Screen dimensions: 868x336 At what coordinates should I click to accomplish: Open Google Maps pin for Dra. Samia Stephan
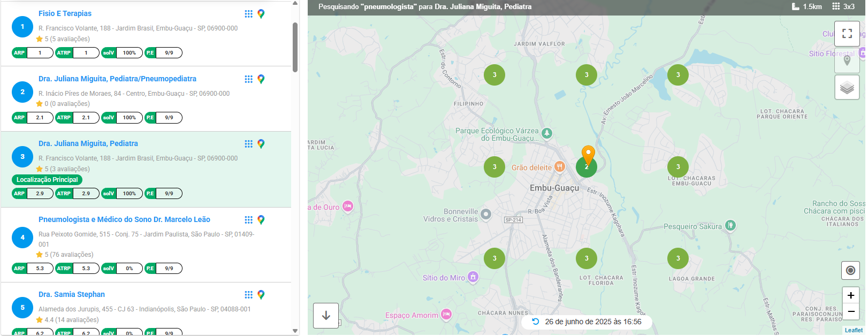point(261,295)
